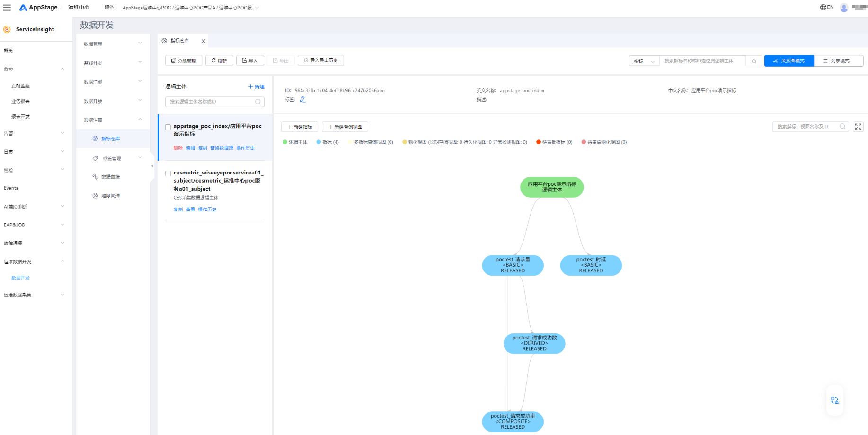Screen dimensions: 868x435
Task: Select 实时监控 in the monitoring menu
Action: point(20,86)
